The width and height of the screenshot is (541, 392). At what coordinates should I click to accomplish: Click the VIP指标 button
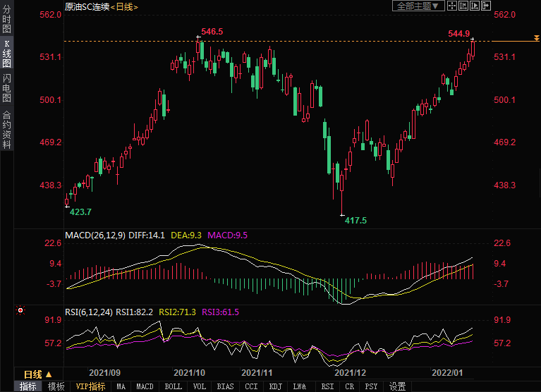90,386
